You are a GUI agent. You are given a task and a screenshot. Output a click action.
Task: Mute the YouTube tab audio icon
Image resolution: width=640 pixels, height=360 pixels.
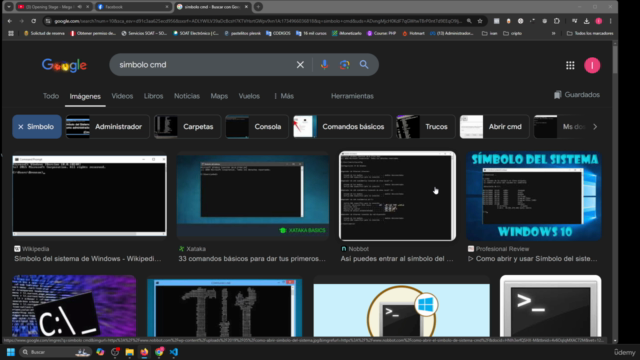[80, 7]
